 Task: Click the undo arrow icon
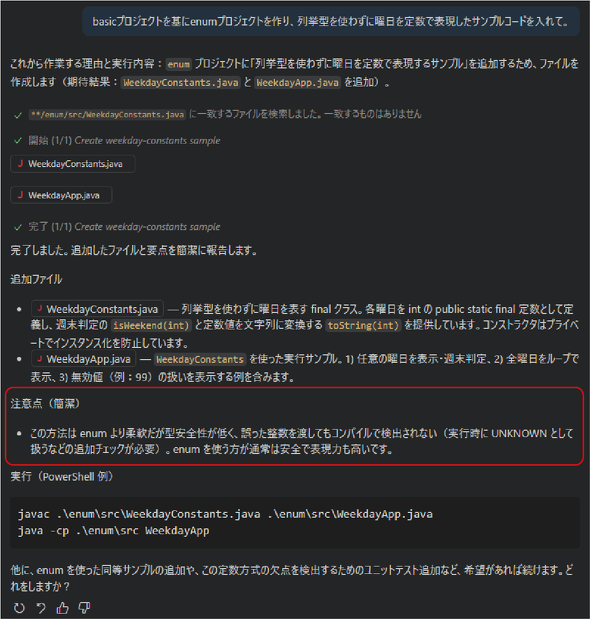coord(41,608)
